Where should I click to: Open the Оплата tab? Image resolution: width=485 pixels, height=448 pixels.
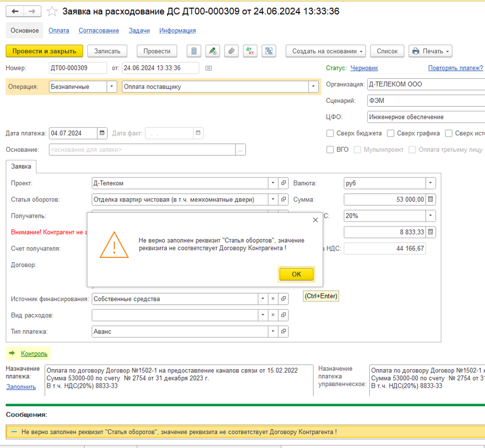[x=59, y=31]
